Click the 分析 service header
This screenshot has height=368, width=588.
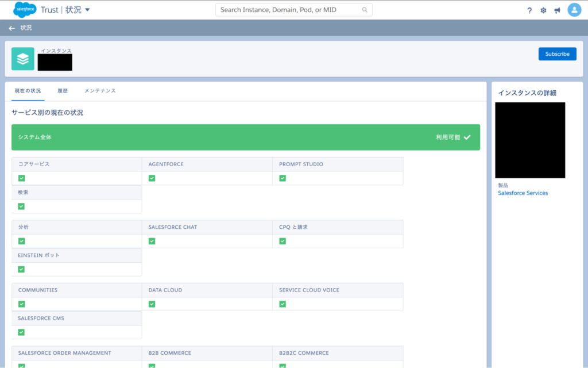coord(77,227)
